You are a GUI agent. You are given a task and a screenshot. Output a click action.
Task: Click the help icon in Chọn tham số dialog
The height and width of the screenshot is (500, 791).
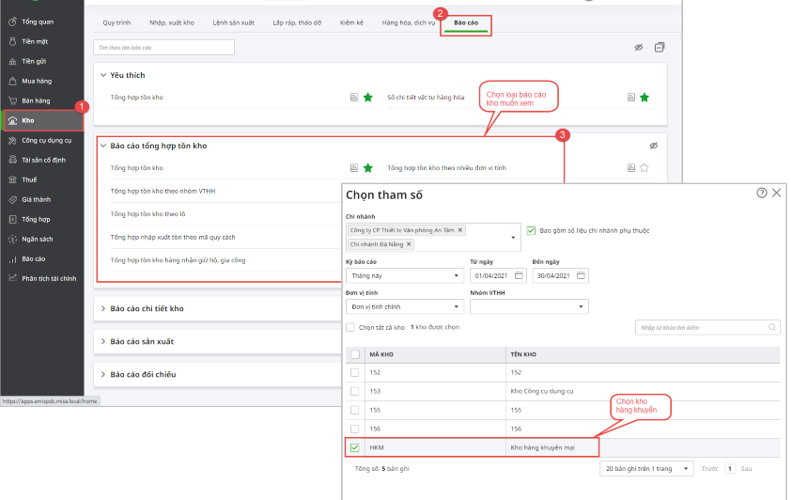(x=762, y=192)
